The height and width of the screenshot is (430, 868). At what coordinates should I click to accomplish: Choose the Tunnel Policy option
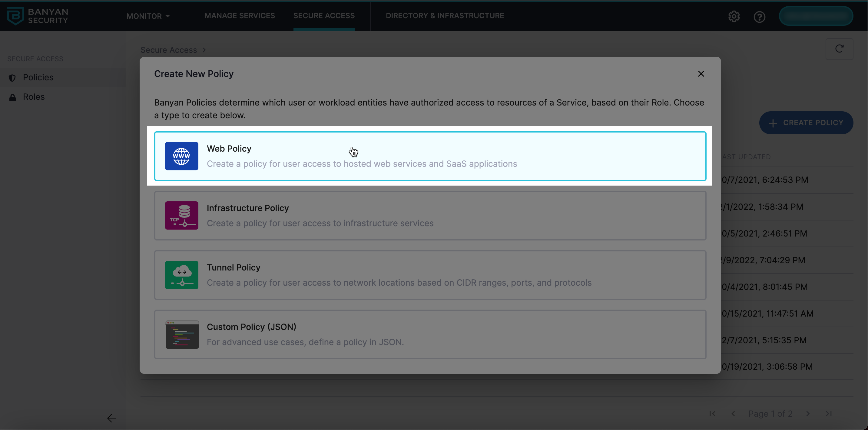[430, 274]
